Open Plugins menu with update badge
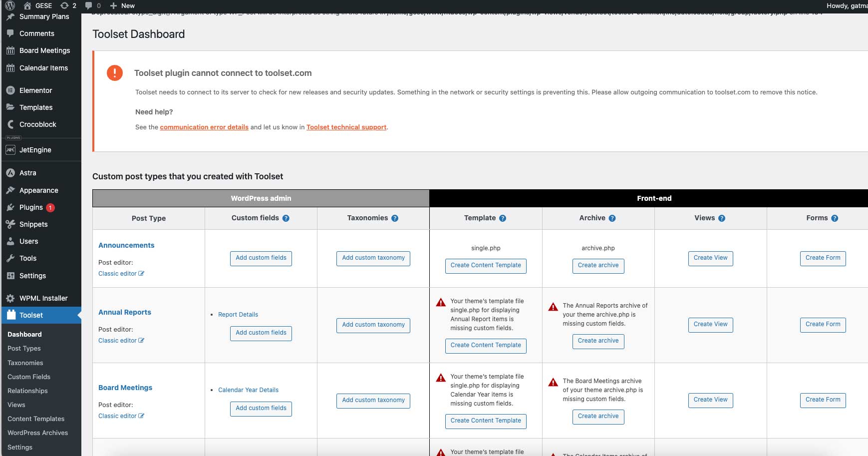Image resolution: width=868 pixels, height=456 pixels. pyautogui.click(x=31, y=207)
